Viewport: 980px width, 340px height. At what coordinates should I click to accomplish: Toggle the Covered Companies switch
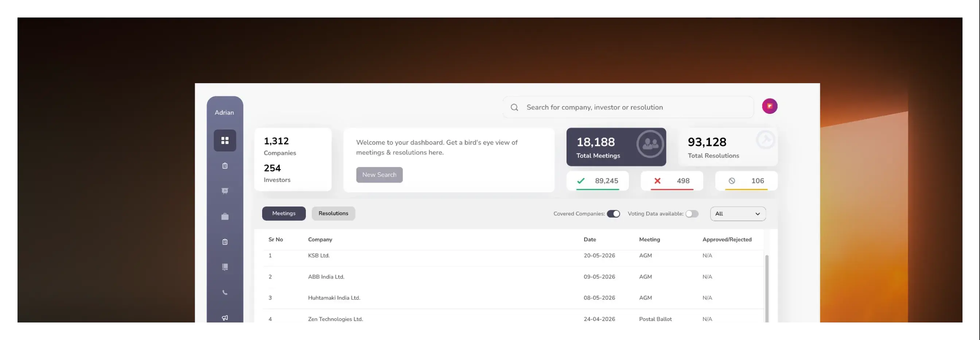(x=613, y=214)
